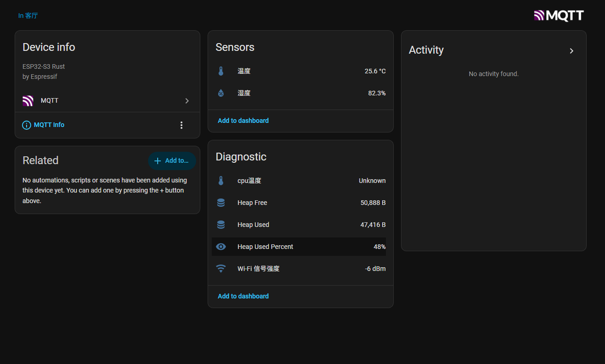
Task: Click the 48% Heap Used Percent value
Action: tap(379, 247)
